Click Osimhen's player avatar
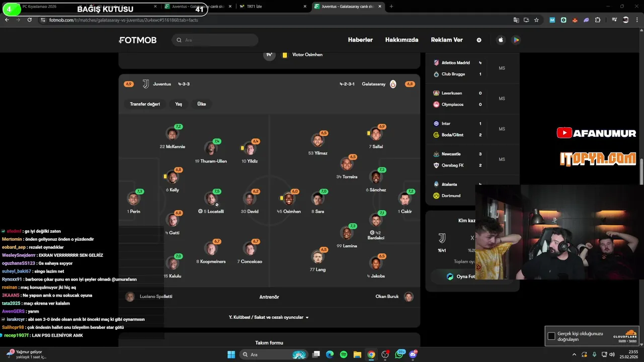This screenshot has height=362, width=644. pos(289,199)
